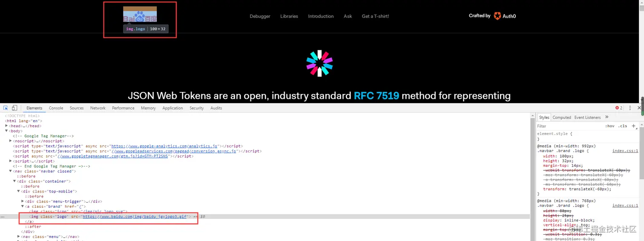Show more sidebar tabs with double chevron
Screen dimensions: 644x241
[607, 117]
